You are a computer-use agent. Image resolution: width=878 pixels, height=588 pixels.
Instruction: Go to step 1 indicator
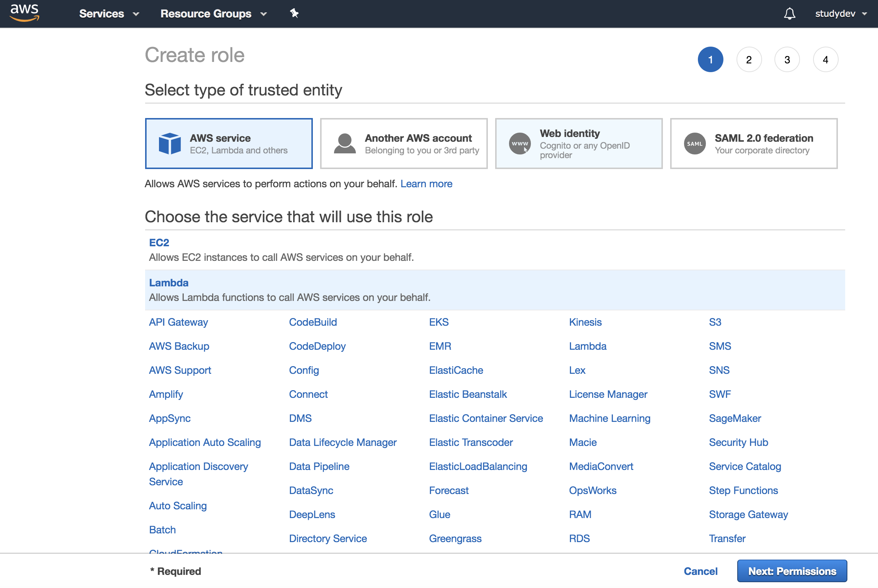[710, 59]
